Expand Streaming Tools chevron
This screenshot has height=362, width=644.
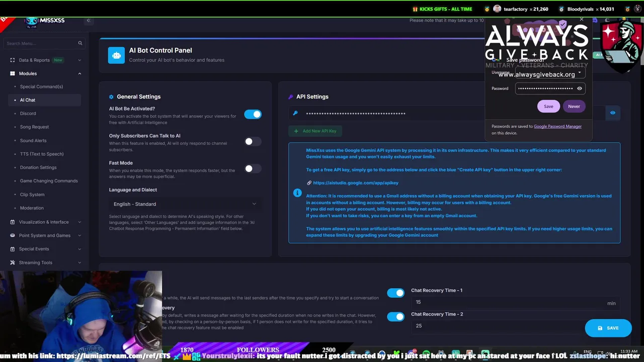pos(79,262)
